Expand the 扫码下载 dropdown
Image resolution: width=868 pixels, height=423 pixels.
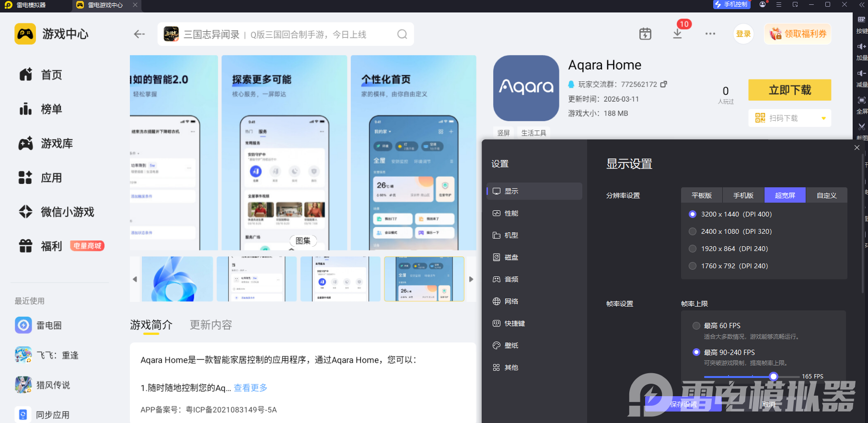(x=823, y=118)
